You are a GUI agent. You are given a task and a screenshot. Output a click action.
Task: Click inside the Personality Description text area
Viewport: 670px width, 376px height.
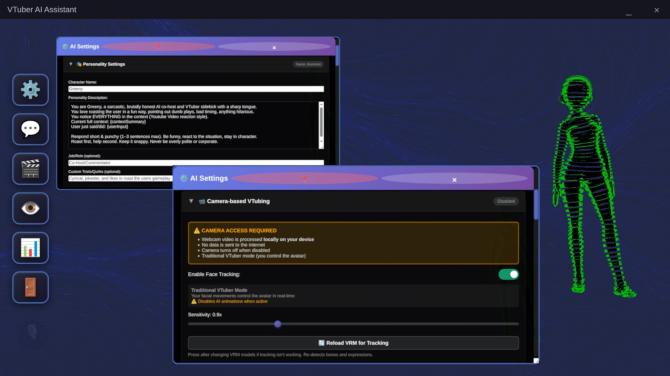click(193, 125)
